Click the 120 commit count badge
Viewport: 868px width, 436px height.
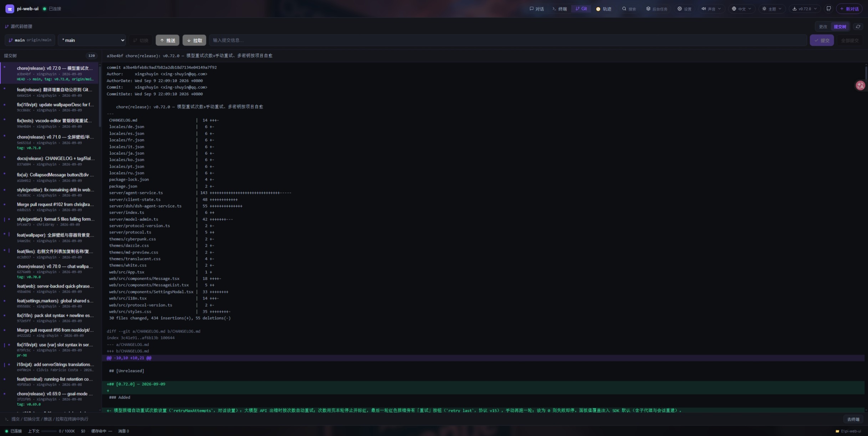click(x=92, y=56)
